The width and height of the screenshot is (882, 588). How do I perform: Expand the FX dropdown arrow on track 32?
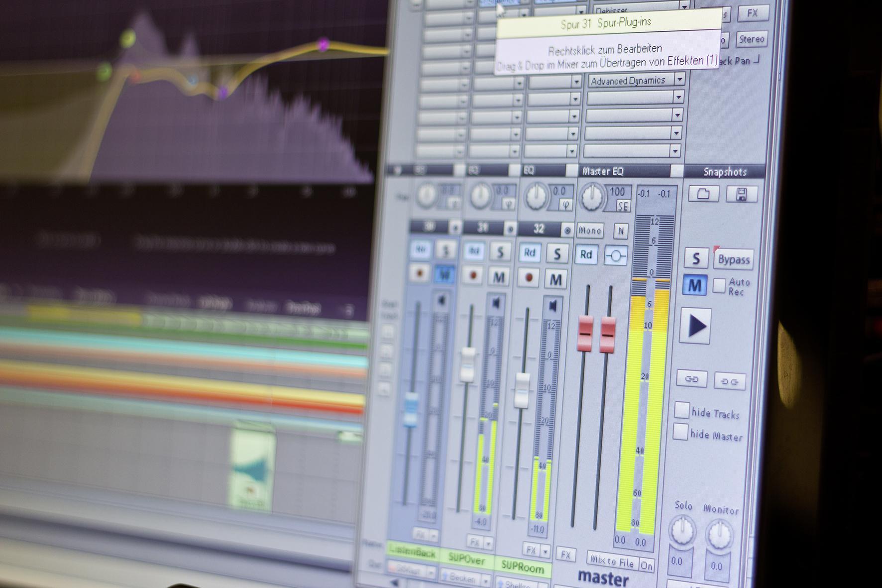point(545,552)
